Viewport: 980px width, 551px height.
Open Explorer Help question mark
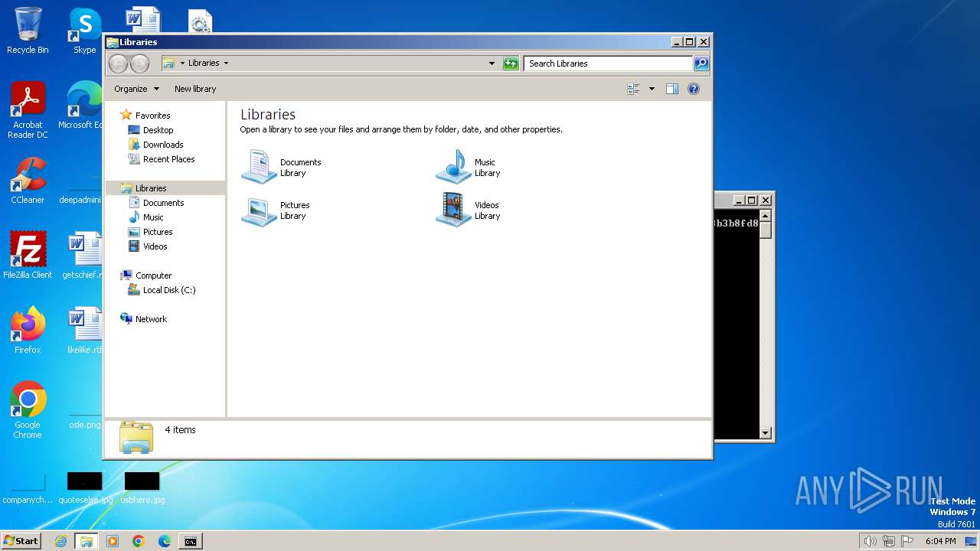coord(693,89)
